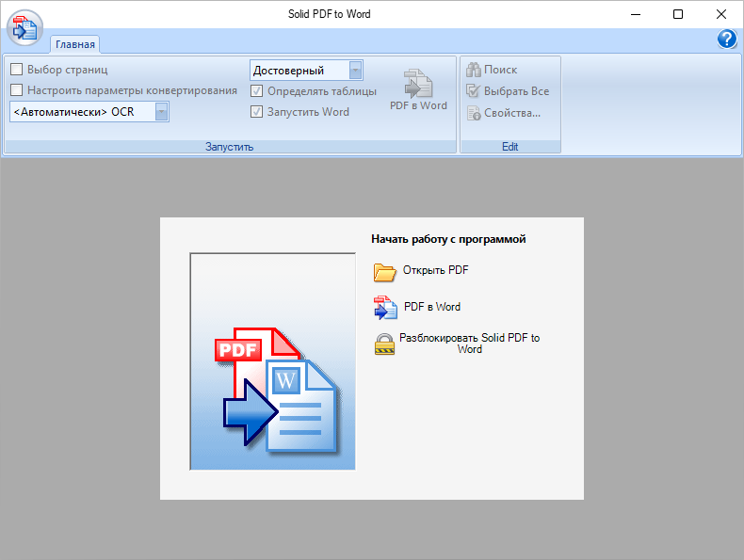Click the Свойства document icon
This screenshot has height=560, width=744.
coord(473,113)
